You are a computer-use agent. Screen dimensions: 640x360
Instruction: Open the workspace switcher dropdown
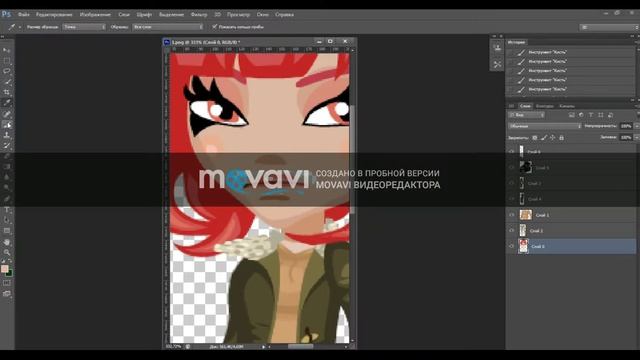click(x=609, y=27)
